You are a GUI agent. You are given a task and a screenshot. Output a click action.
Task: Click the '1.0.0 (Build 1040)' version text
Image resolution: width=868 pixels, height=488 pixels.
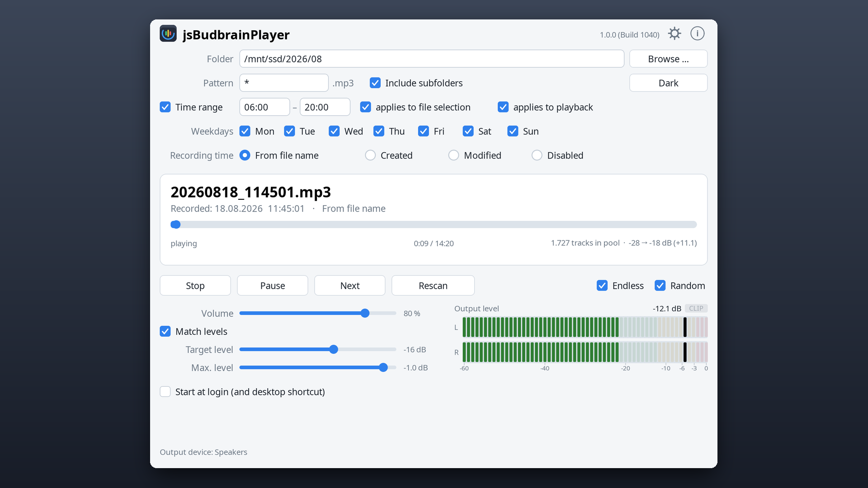pyautogui.click(x=629, y=35)
